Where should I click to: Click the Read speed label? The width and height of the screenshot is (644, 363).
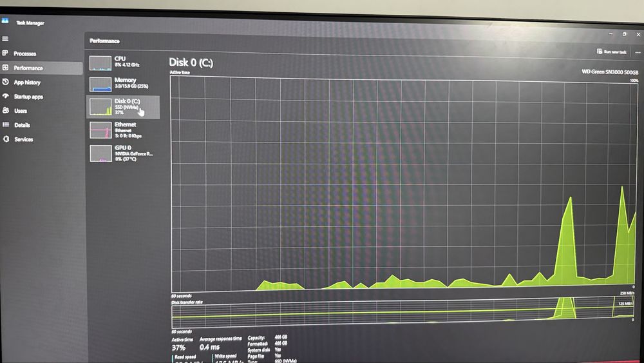(x=185, y=357)
